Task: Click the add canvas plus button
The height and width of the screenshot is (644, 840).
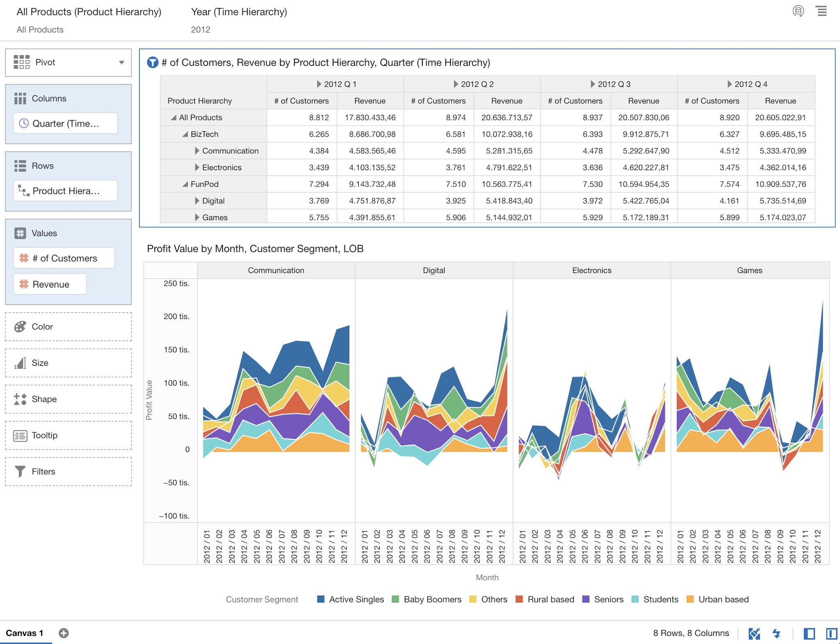Action: [x=64, y=633]
